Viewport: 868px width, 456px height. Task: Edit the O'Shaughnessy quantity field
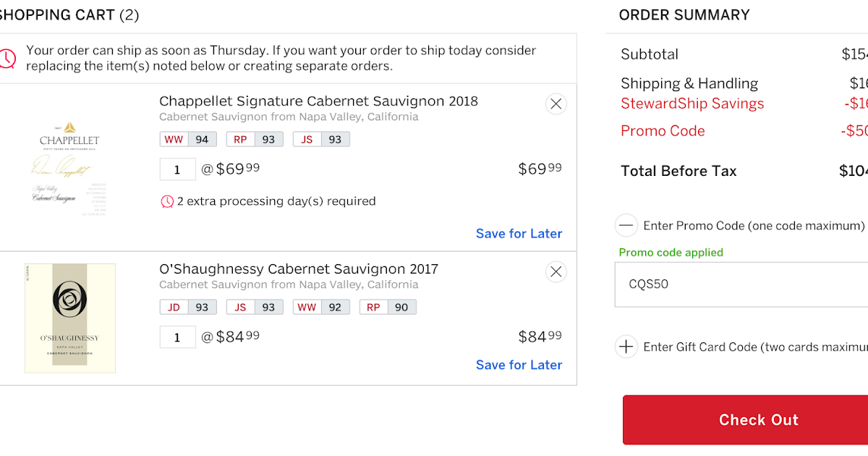177,337
